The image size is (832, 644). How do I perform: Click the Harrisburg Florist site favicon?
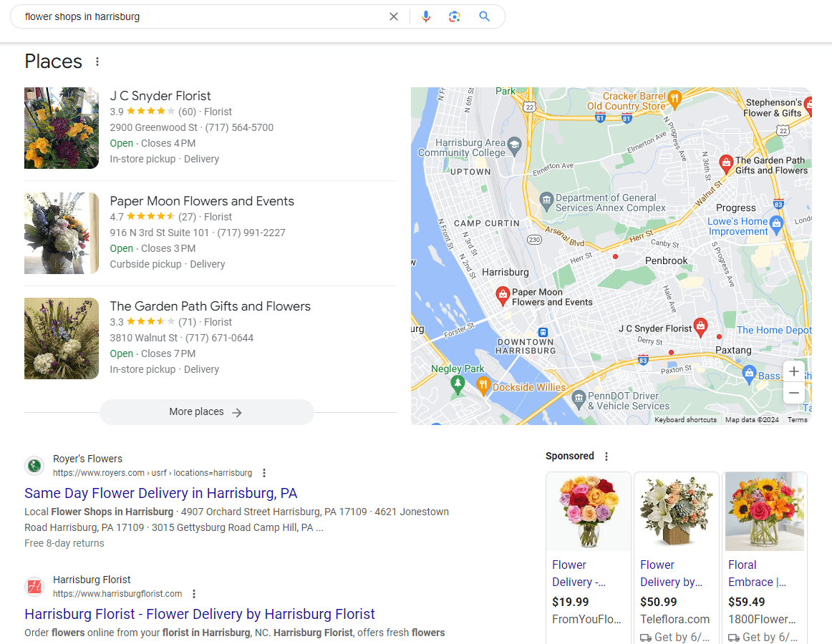[34, 587]
